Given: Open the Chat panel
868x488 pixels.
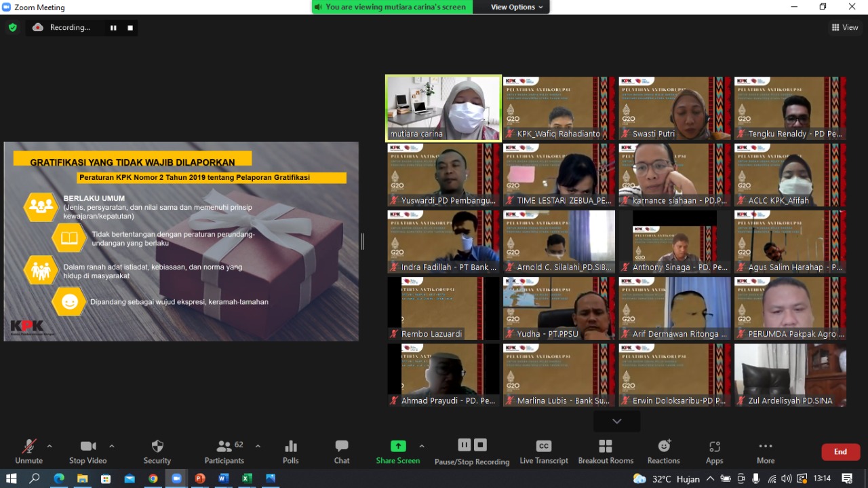Looking at the screenshot, I should pyautogui.click(x=342, y=451).
